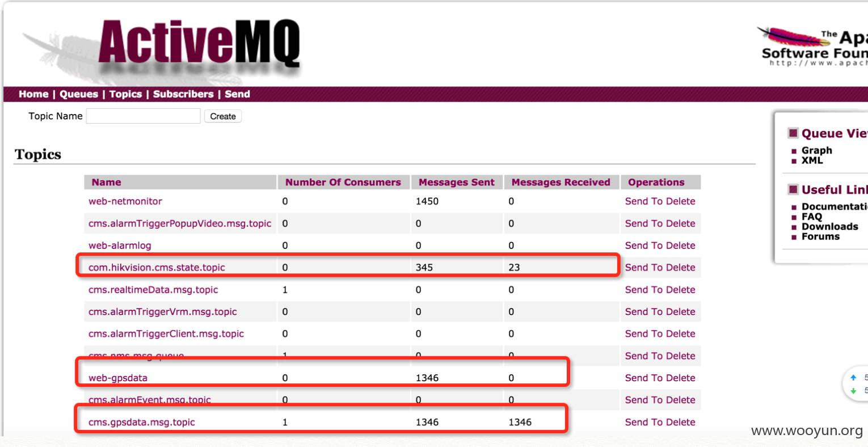Select the 1450 messages sent value

[x=427, y=201]
